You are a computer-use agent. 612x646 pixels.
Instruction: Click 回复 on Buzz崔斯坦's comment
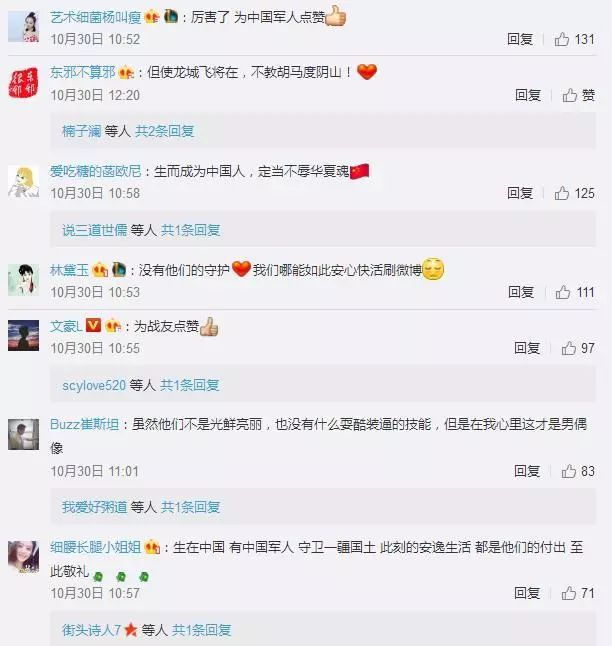[527, 471]
